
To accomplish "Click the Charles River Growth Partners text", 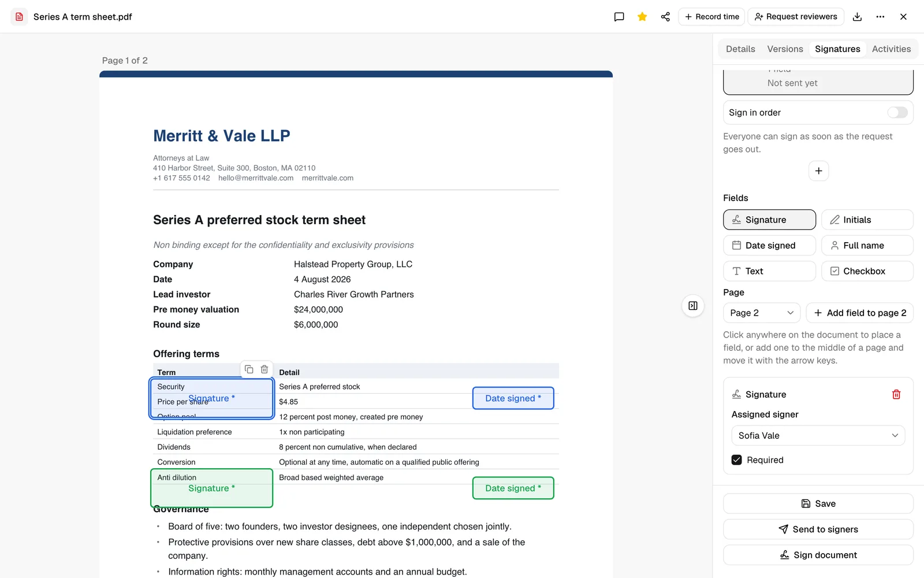I will tap(353, 294).
